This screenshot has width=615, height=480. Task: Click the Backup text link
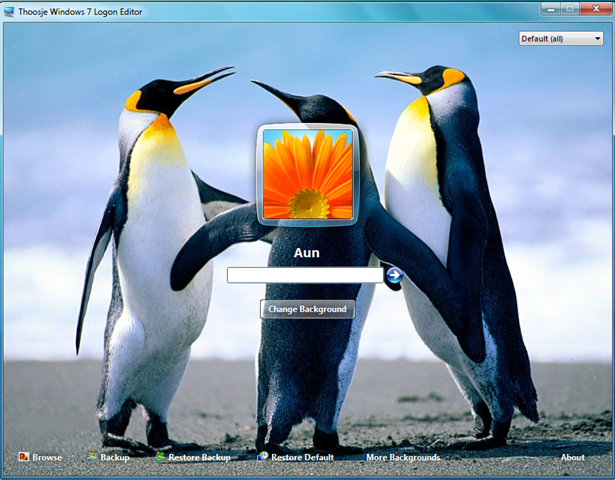[115, 457]
